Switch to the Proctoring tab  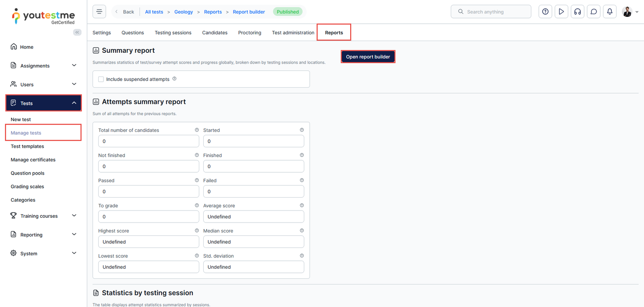click(250, 33)
